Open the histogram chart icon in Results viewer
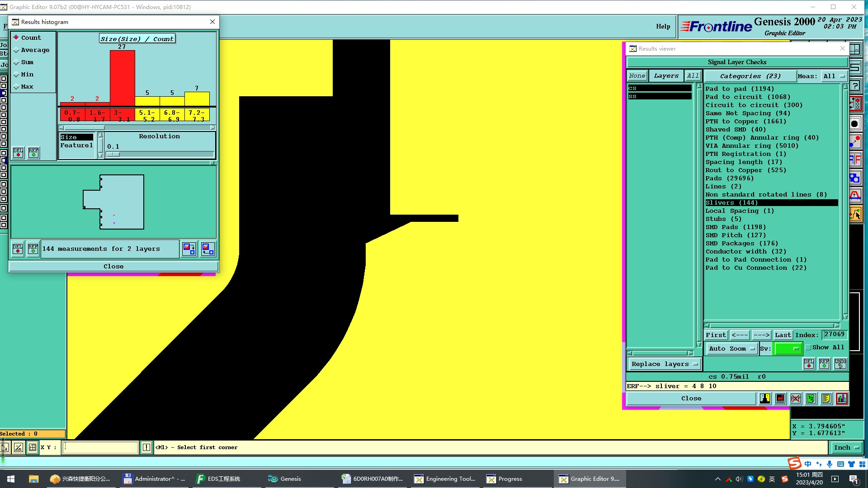This screenshot has height=488, width=868. pos(842,399)
